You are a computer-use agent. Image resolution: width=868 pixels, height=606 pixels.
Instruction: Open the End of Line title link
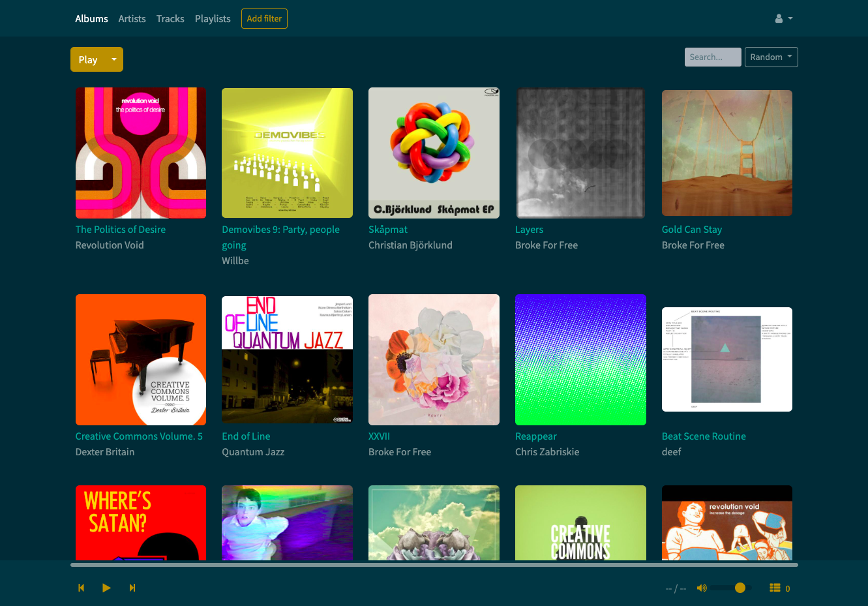tap(246, 436)
